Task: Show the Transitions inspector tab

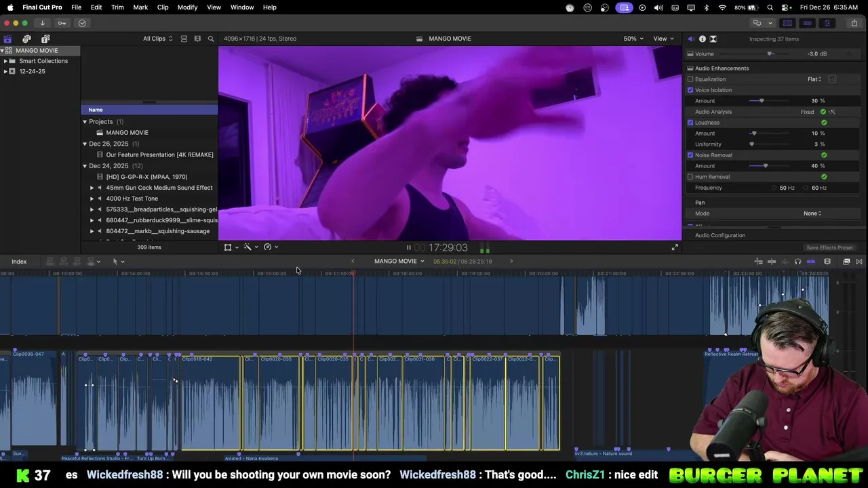Action: (x=713, y=39)
